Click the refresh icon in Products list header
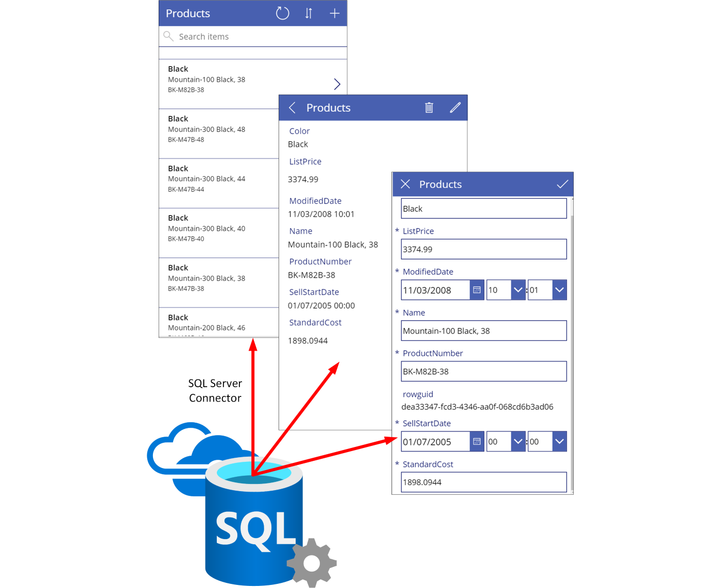Image resolution: width=721 pixels, height=588 pixels. click(x=282, y=13)
